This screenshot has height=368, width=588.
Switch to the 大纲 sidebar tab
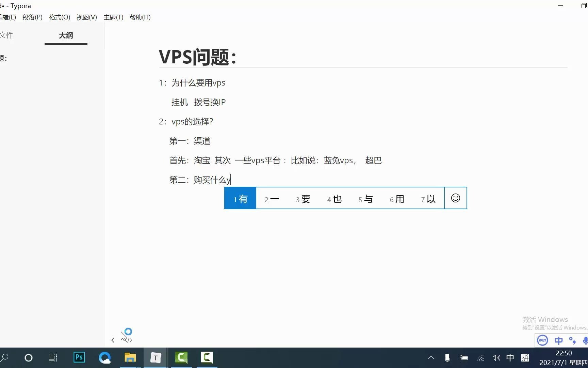click(66, 35)
